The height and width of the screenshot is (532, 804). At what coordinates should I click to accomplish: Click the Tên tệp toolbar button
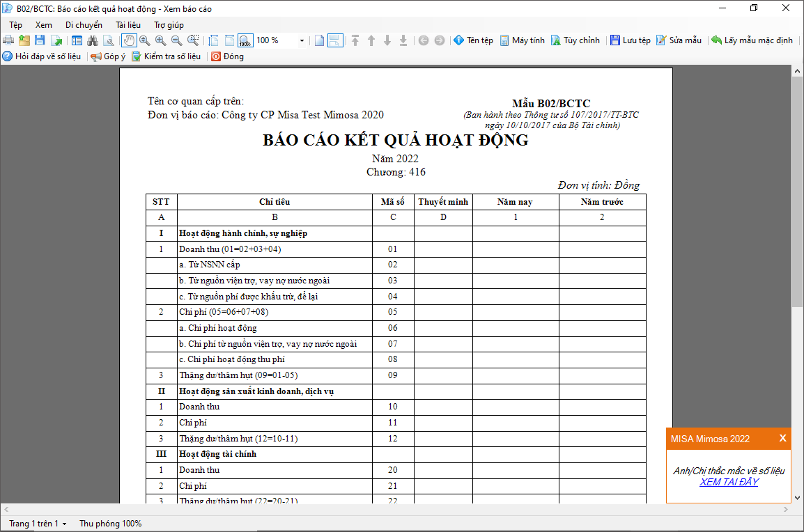point(473,40)
